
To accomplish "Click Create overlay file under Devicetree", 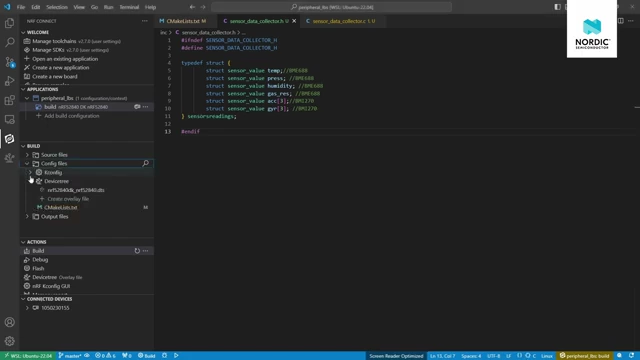I will 68,199.
